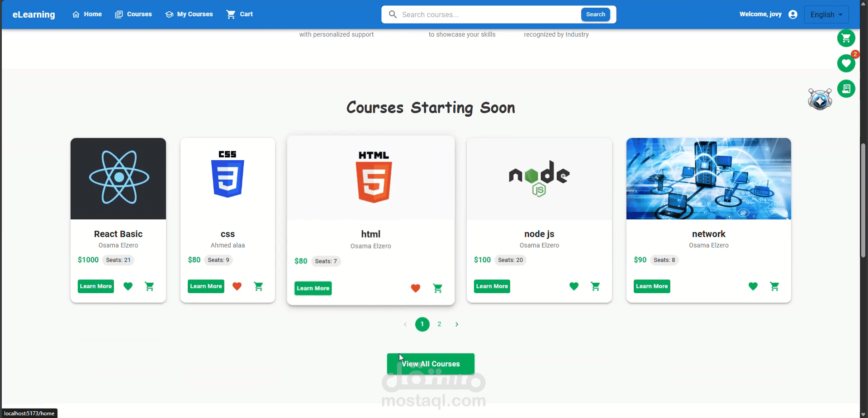Add node js course to cart

596,286
